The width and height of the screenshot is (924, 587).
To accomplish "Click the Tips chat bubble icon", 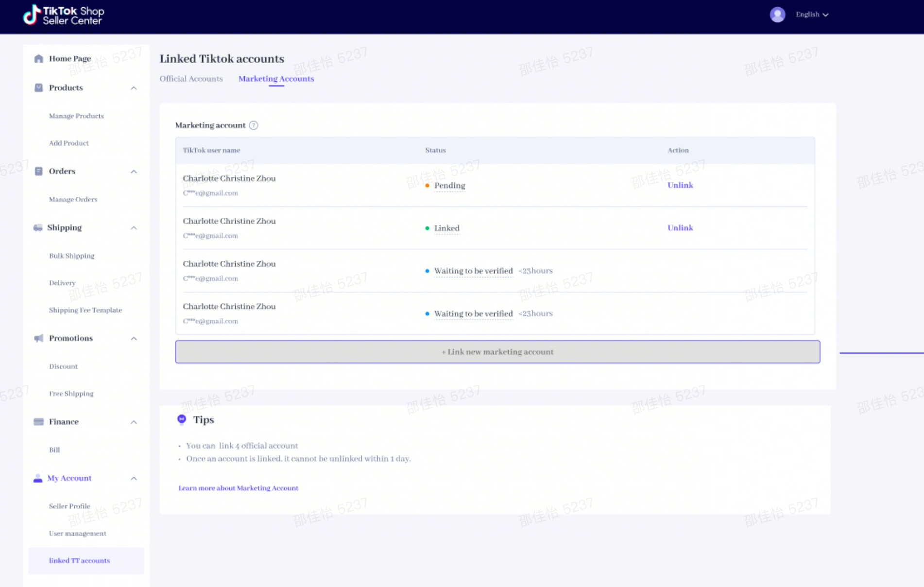I will tap(182, 419).
